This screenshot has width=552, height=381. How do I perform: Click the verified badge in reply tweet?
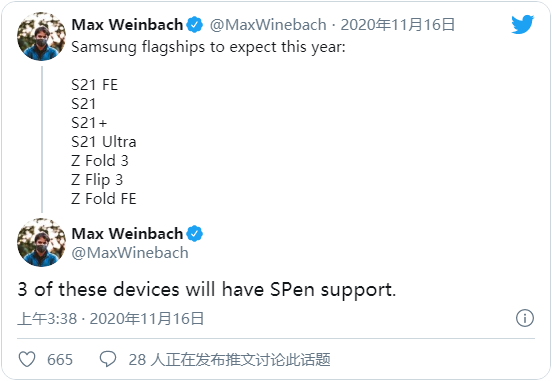195,234
